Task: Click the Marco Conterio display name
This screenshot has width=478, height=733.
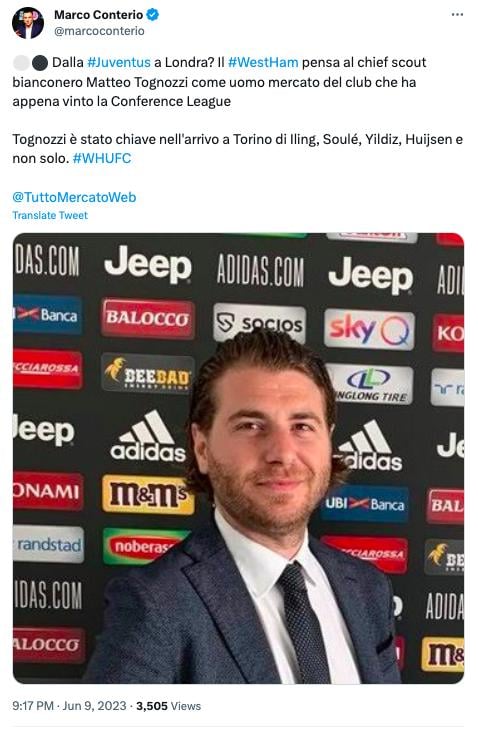Action: click(x=99, y=14)
